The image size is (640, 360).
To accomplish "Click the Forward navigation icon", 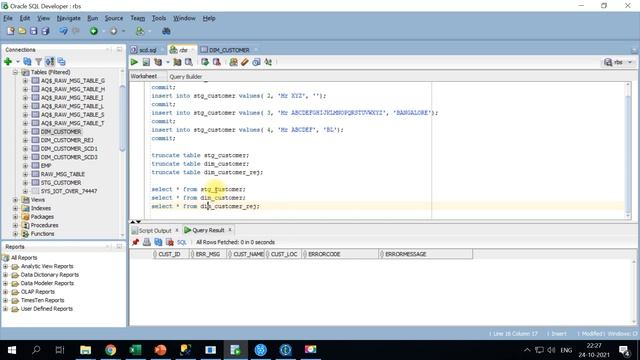I will point(113,31).
